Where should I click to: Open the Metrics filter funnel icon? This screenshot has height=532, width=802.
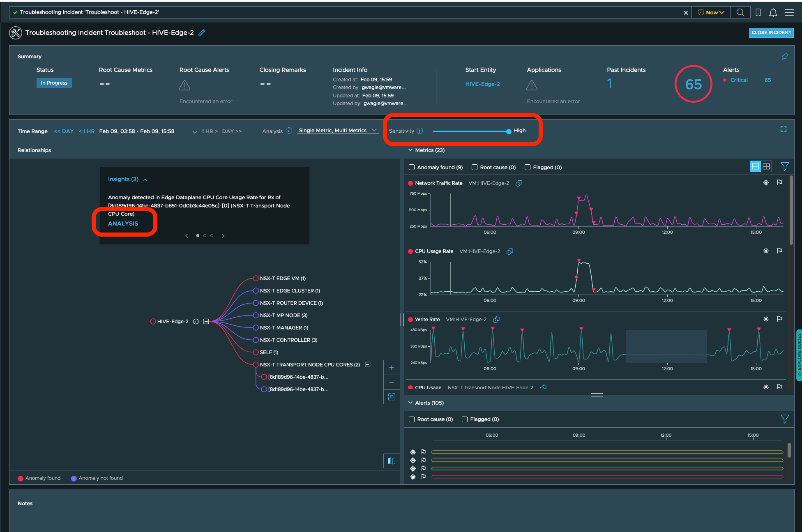[x=785, y=166]
